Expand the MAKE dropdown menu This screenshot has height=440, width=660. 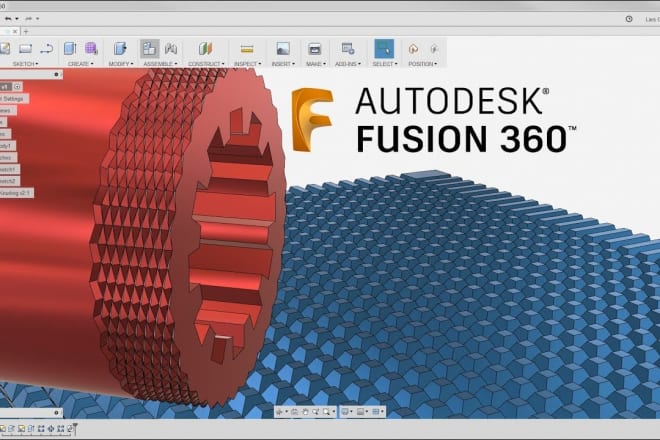click(316, 64)
